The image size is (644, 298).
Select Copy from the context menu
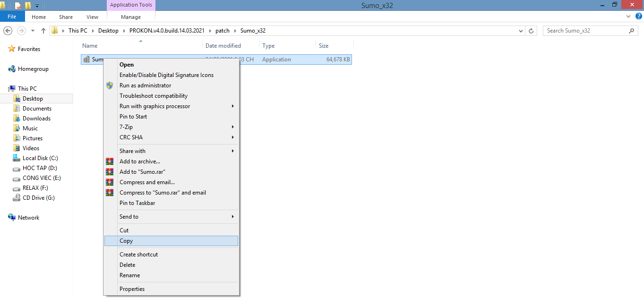coord(126,241)
